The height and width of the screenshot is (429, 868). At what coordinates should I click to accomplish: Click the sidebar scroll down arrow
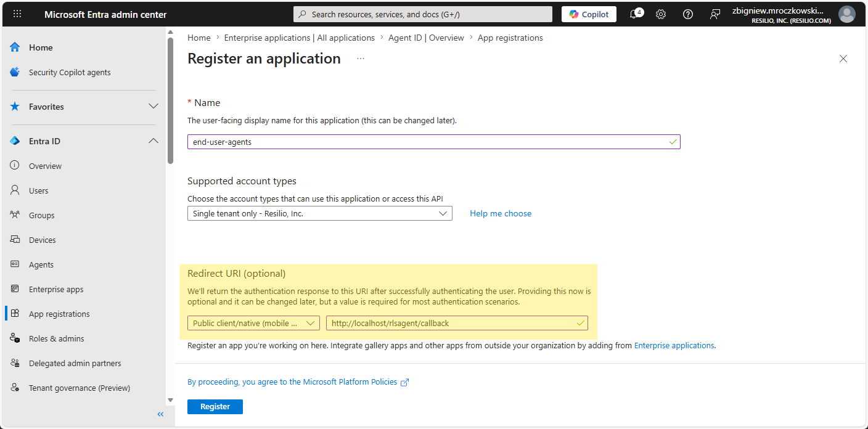coord(170,400)
